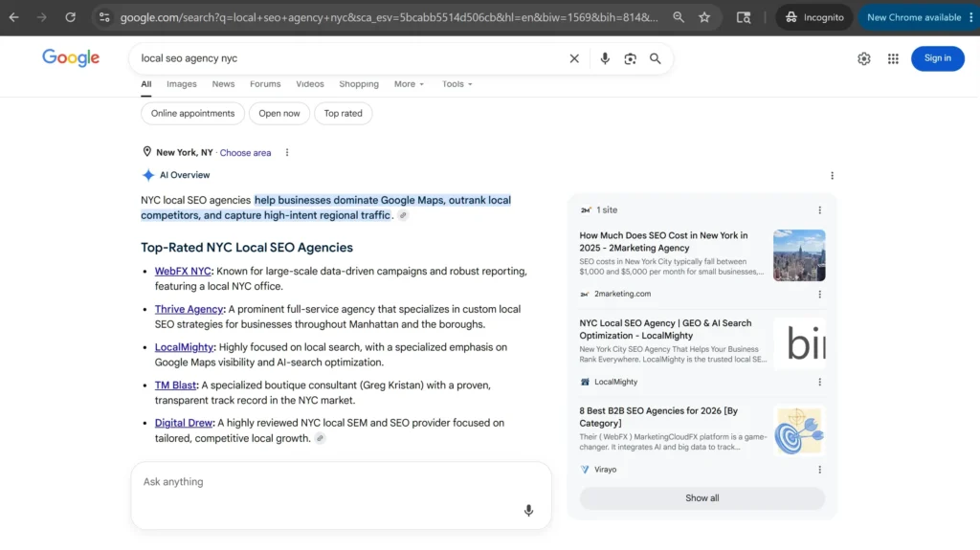Viewport: 980px width, 550px height.
Task: Go back with the browser back arrow
Action: (13, 17)
